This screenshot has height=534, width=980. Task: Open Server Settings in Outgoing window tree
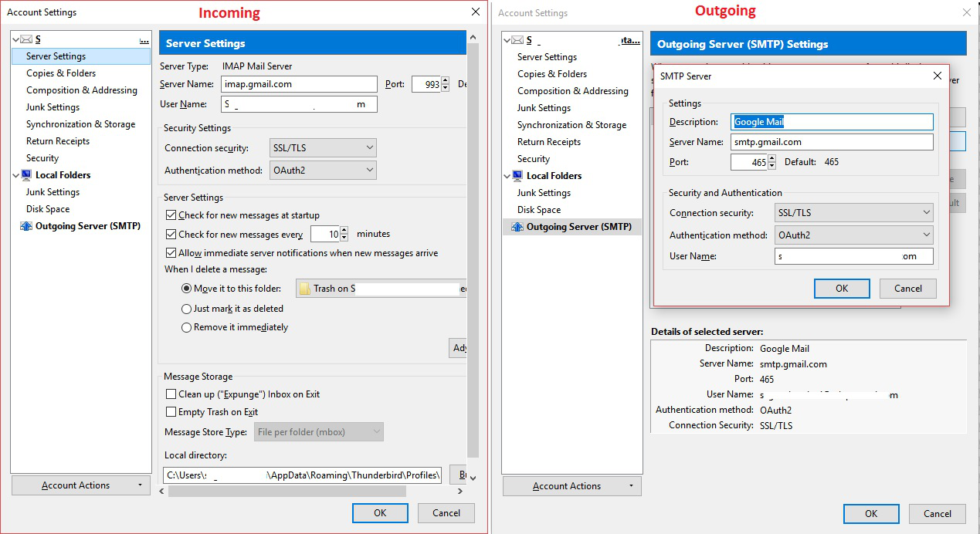pyautogui.click(x=547, y=57)
